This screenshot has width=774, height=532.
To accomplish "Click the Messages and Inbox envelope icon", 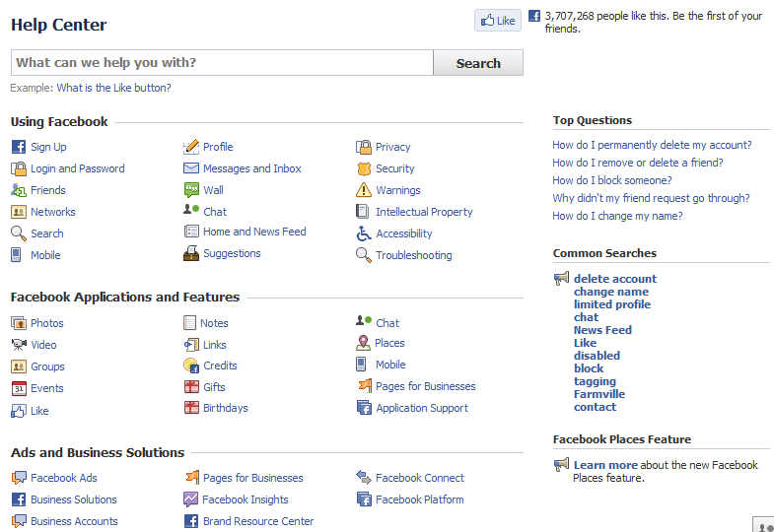I will (191, 168).
